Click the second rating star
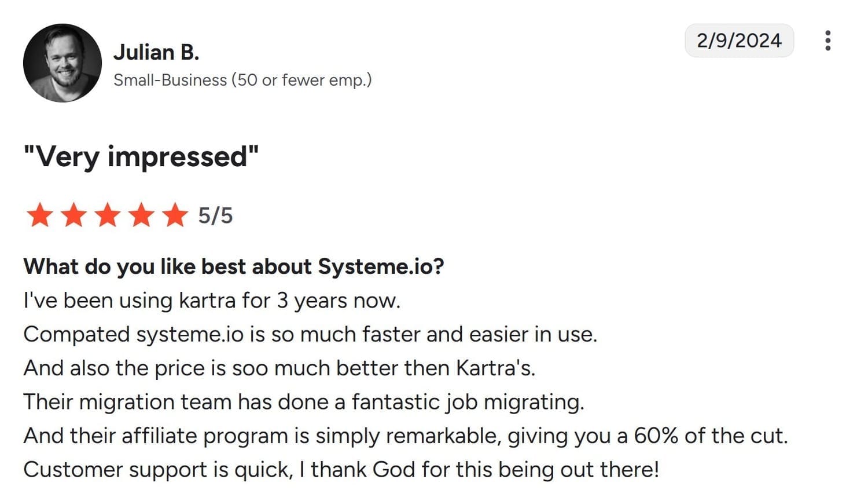The image size is (868, 501). [73, 215]
